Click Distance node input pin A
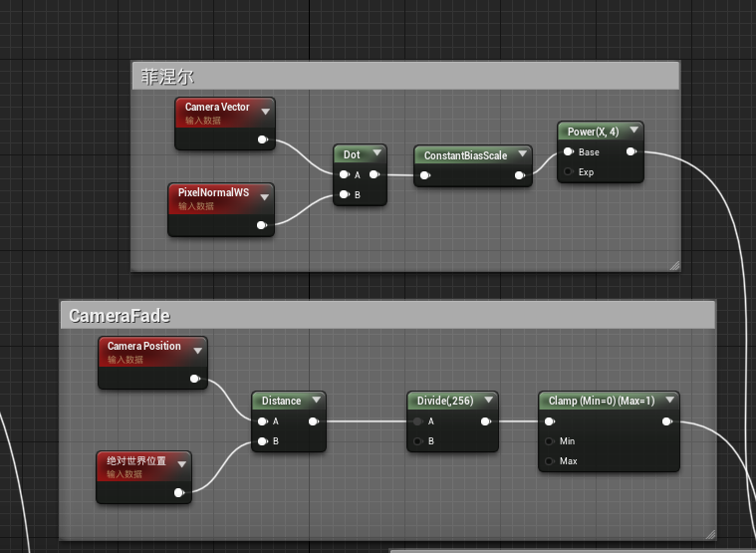This screenshot has height=553, width=756. click(263, 421)
